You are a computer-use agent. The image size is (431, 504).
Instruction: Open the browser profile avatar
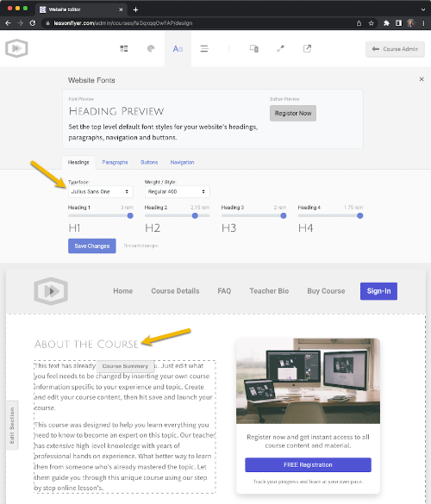(410, 23)
